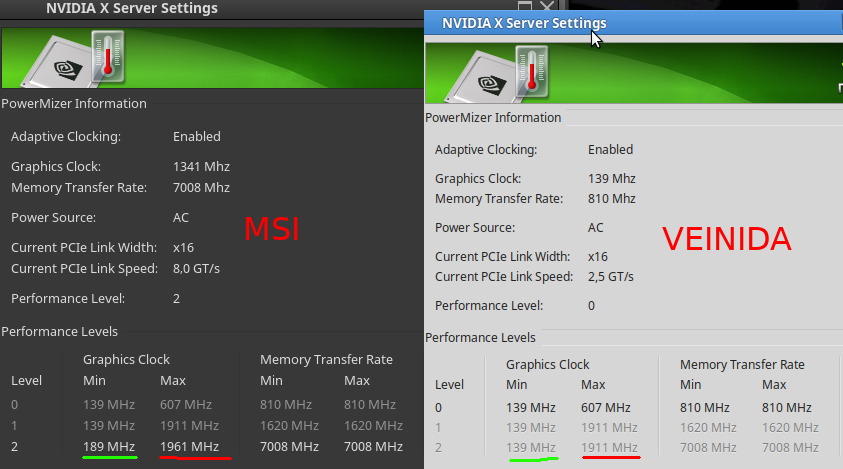Click the Performance Levels heading in right window
Viewport: 843px width, 469px height.
click(x=480, y=338)
